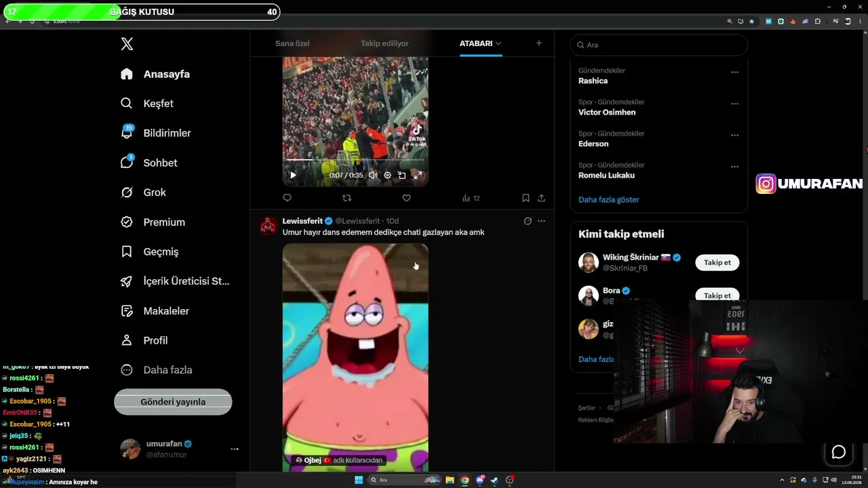This screenshot has height=488, width=868.
Task: Open Ederson trending topic
Action: click(x=593, y=144)
